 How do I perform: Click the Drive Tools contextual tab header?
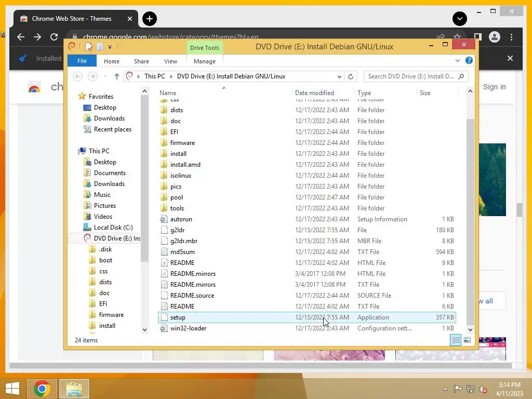[x=205, y=48]
